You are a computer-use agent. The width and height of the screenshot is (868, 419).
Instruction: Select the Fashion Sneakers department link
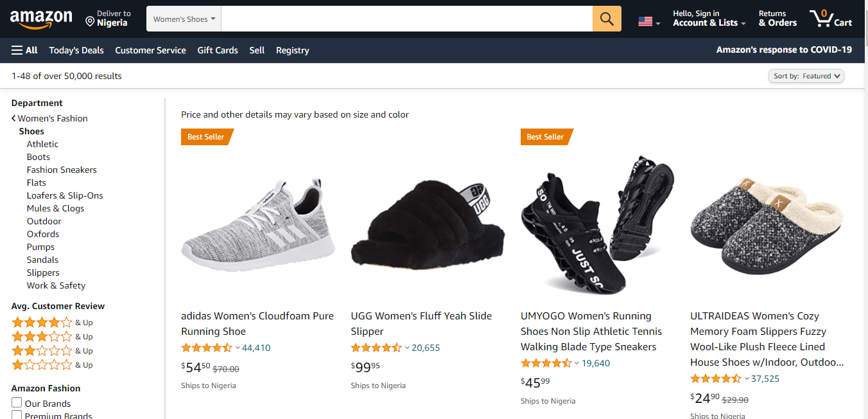[62, 170]
